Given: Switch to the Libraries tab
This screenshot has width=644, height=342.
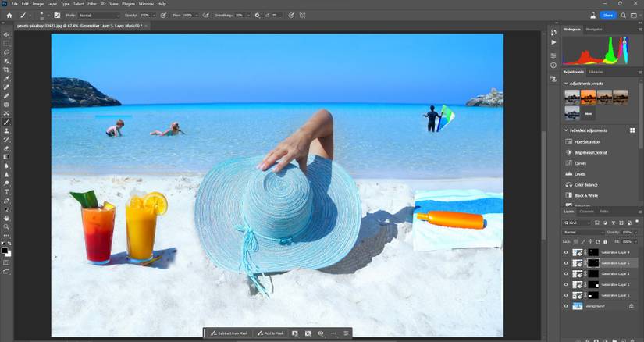Looking at the screenshot, I should pos(596,72).
